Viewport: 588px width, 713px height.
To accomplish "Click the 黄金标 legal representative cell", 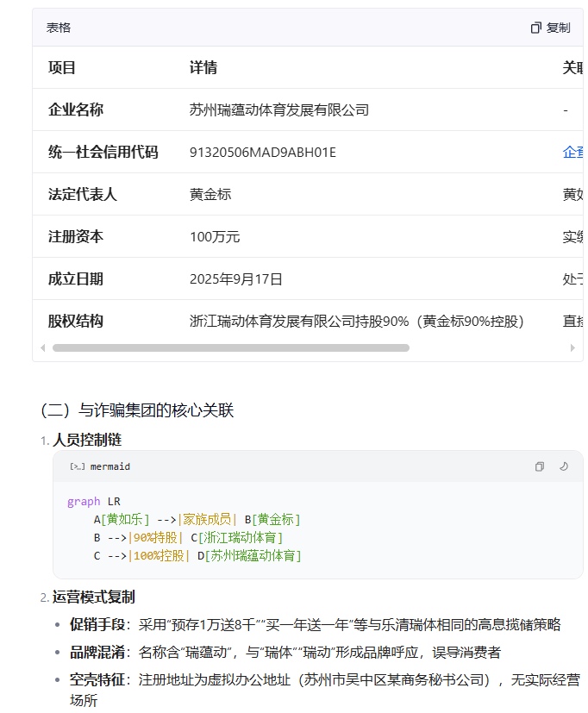I will click(x=210, y=194).
